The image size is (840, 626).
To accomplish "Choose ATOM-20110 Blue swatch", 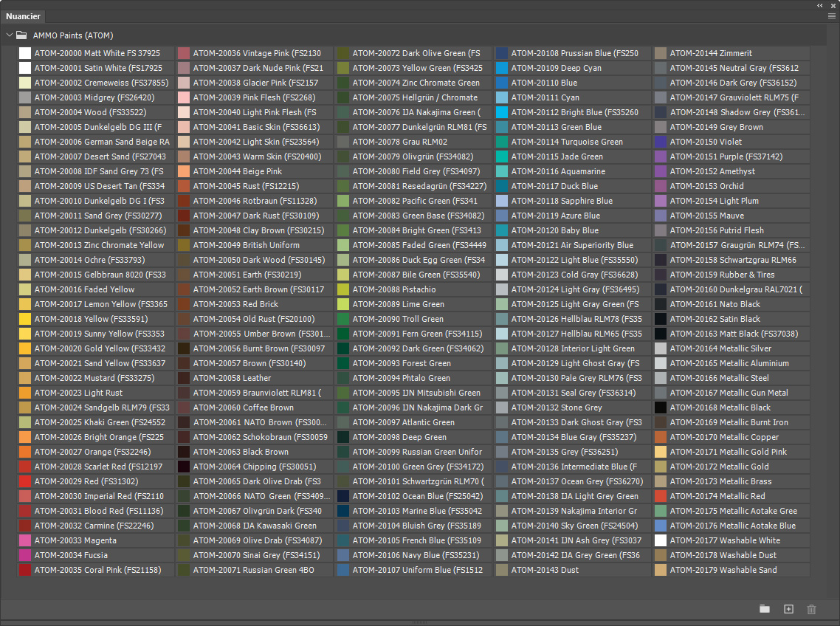I will pos(502,83).
